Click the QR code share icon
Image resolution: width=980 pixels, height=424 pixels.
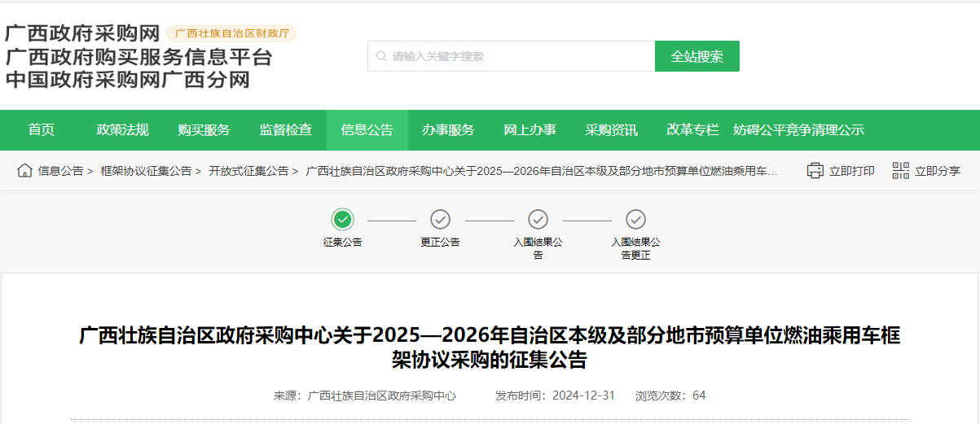point(900,170)
